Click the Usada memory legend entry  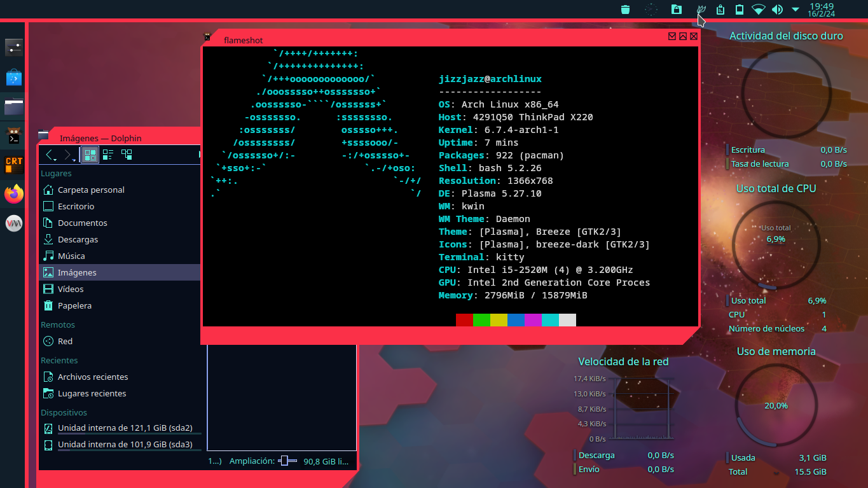[776, 457]
